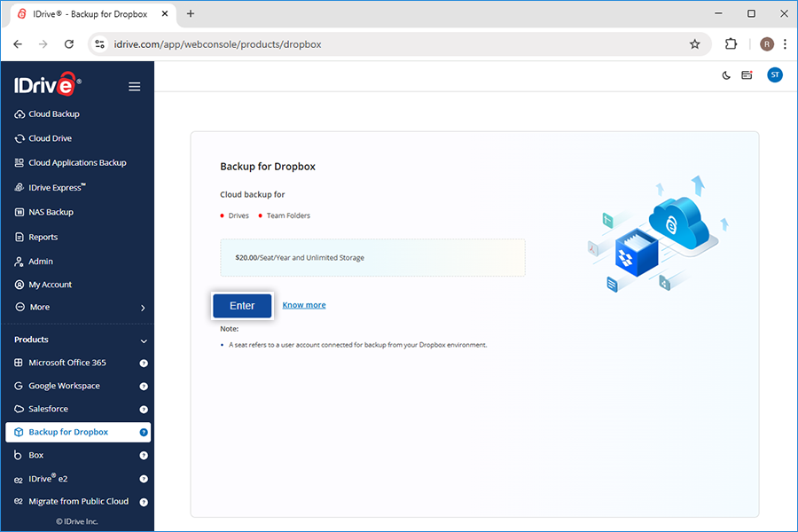The height and width of the screenshot is (532, 798).
Task: Go forward with the browser forward arrow
Action: pos(43,44)
